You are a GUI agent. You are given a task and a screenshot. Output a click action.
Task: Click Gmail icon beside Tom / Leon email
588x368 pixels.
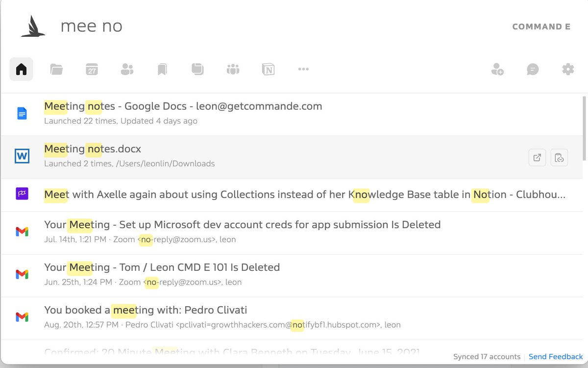click(22, 274)
